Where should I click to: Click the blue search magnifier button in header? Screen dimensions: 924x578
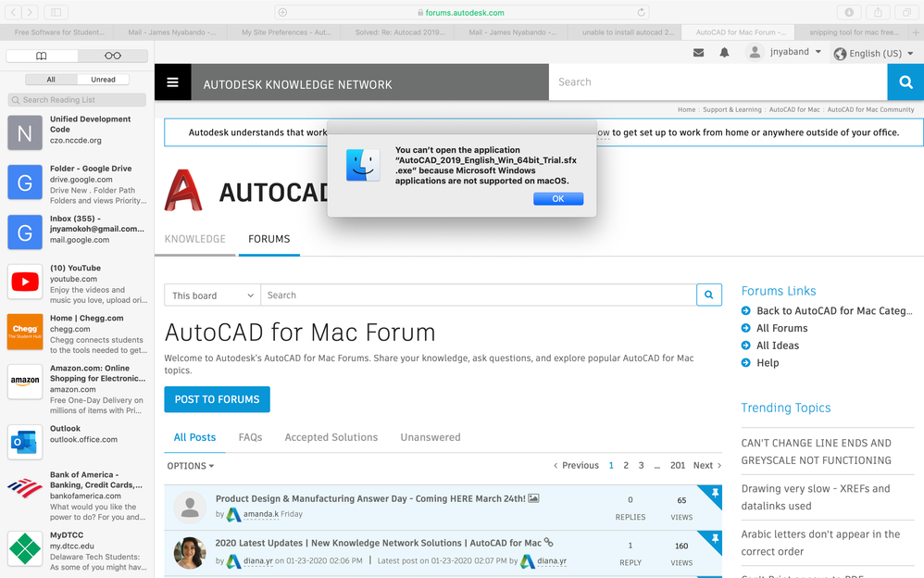pyautogui.click(x=905, y=82)
